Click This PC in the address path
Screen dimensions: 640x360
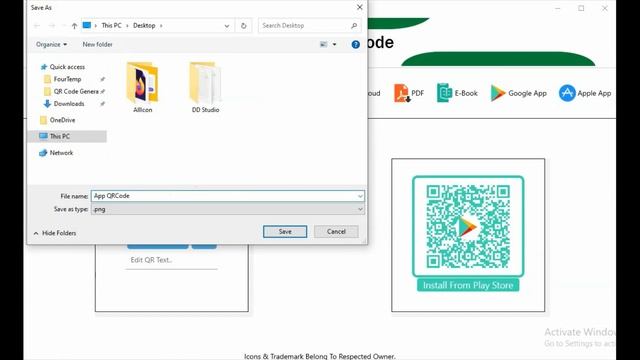coord(111,25)
